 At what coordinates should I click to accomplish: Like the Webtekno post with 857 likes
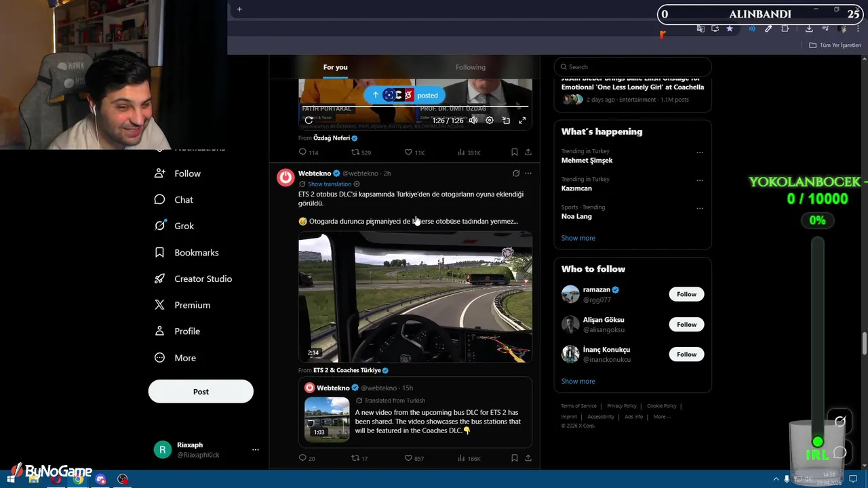click(414, 458)
